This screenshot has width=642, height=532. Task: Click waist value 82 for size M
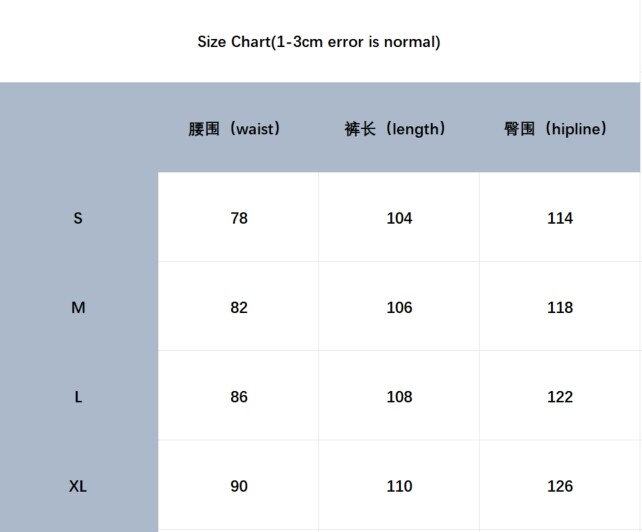pyautogui.click(x=239, y=308)
